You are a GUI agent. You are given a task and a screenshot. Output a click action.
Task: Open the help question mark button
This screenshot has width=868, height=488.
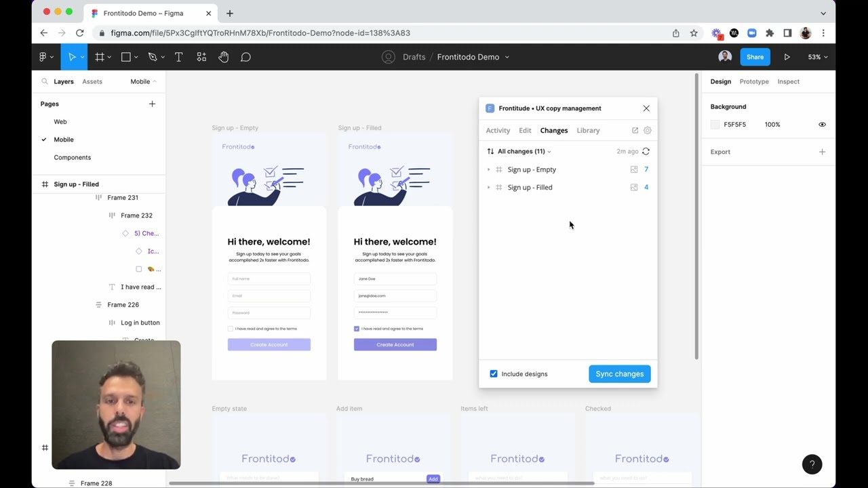[812, 464]
